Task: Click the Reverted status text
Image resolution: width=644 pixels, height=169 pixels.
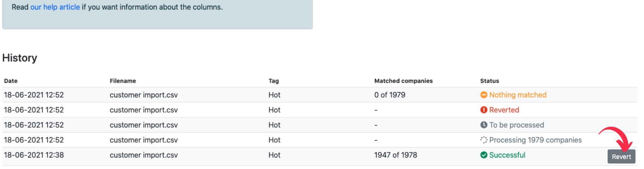Action: click(x=504, y=110)
